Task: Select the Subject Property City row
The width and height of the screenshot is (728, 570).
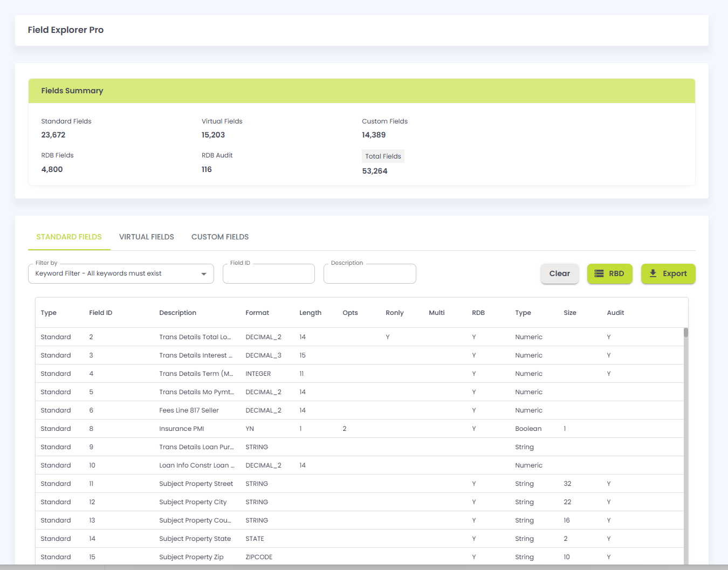Action: click(x=359, y=502)
